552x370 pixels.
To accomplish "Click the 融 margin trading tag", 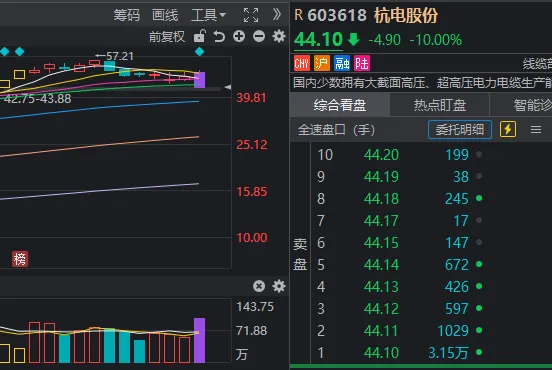I will 342,64.
